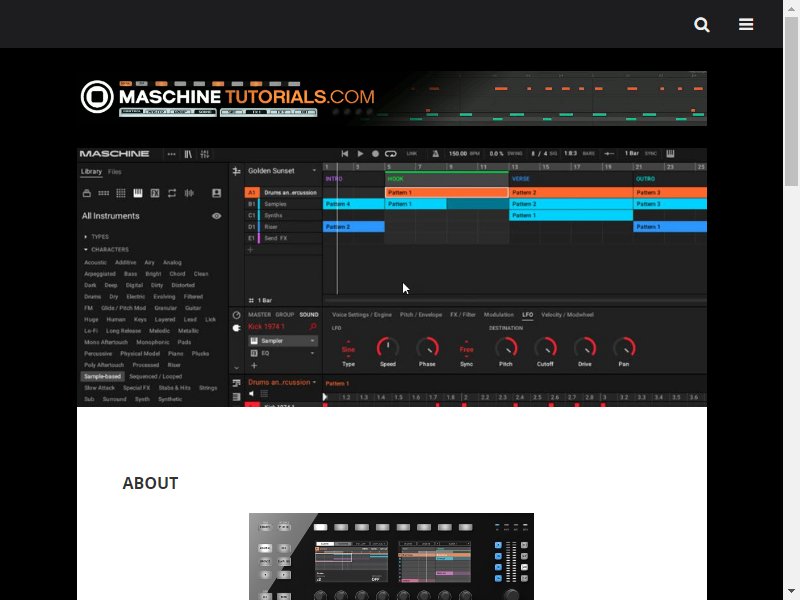Click the play transport button
This screenshot has width=800, height=600.
click(360, 154)
